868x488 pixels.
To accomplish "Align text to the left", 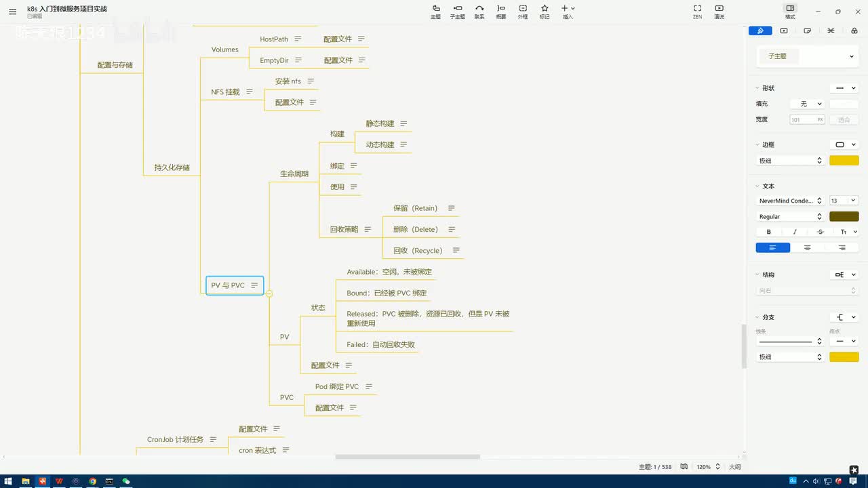I will pyautogui.click(x=773, y=247).
